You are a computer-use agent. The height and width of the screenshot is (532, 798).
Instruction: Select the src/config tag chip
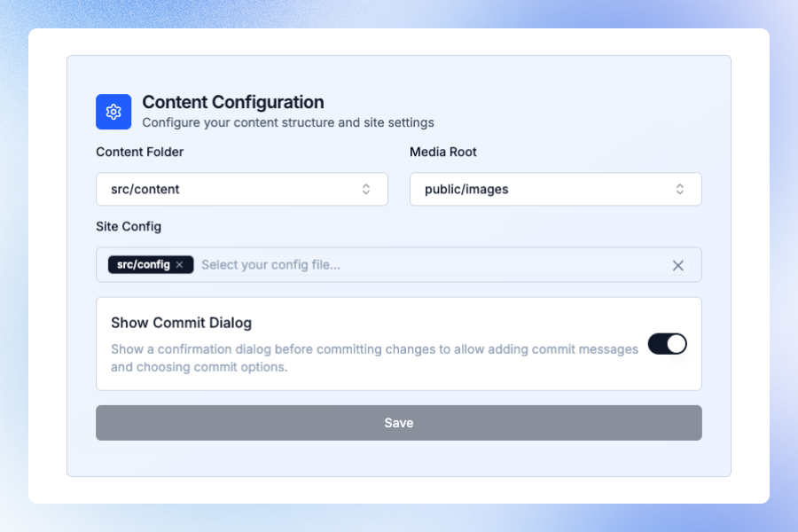[146, 264]
